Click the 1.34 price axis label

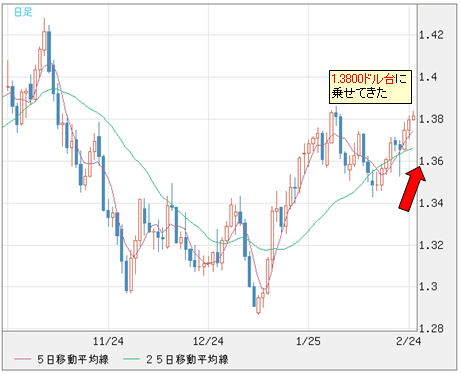pos(431,203)
